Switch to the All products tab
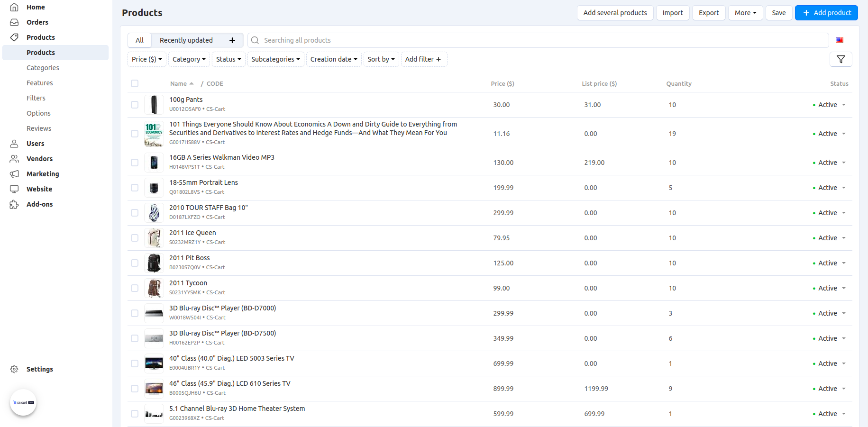868x427 pixels. pos(139,40)
